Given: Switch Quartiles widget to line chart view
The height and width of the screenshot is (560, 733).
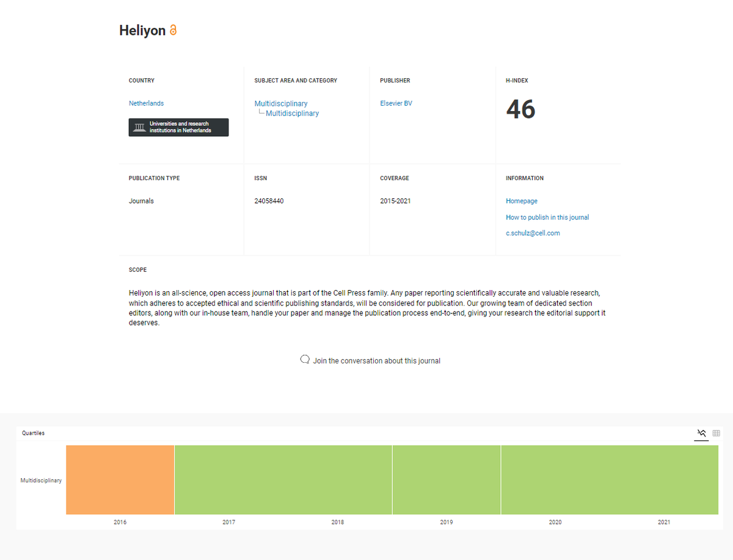Looking at the screenshot, I should (x=702, y=433).
